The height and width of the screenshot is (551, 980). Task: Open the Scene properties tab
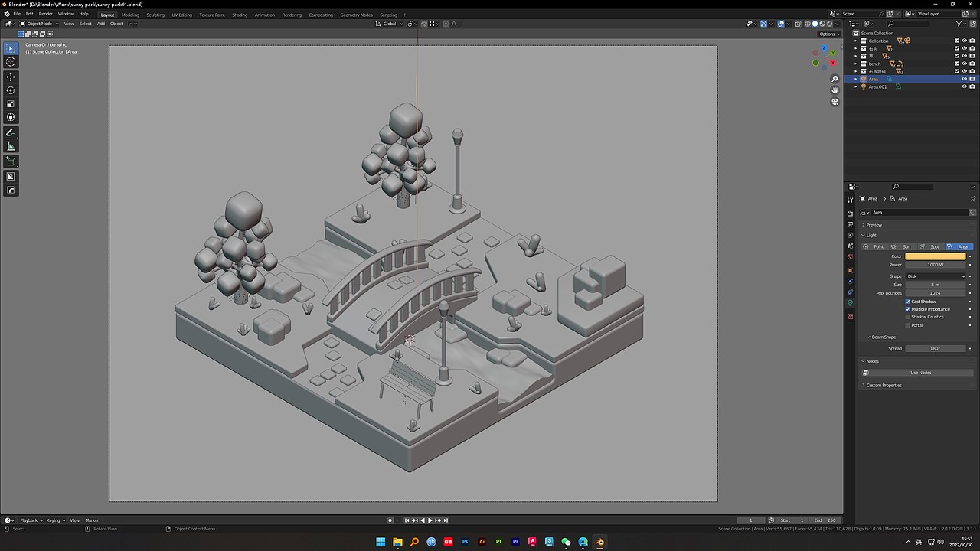point(850,246)
